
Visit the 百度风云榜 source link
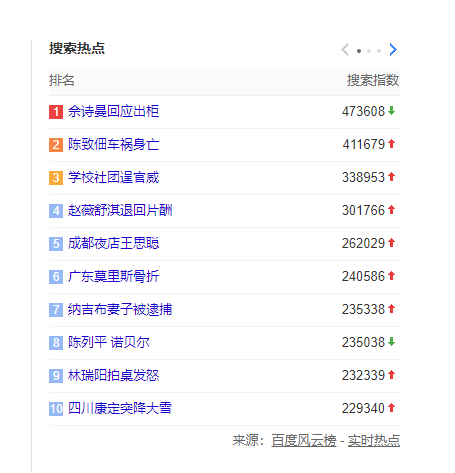(304, 440)
